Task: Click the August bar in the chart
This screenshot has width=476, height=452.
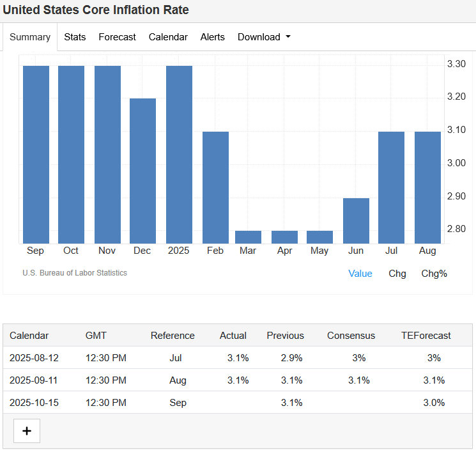Action: pos(427,187)
